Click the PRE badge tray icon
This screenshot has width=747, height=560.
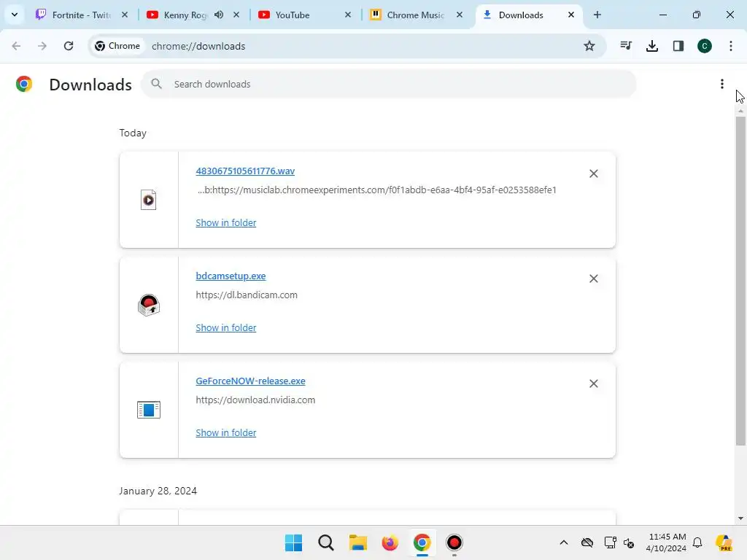(724, 542)
